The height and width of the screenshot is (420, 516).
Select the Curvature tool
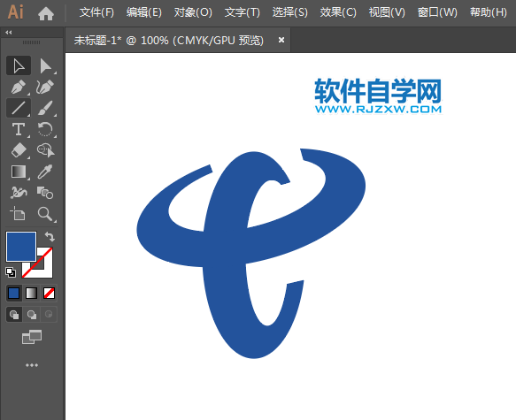tap(45, 87)
